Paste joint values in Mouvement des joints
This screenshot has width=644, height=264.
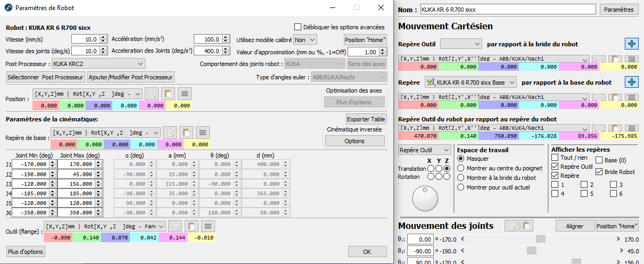[526, 226]
